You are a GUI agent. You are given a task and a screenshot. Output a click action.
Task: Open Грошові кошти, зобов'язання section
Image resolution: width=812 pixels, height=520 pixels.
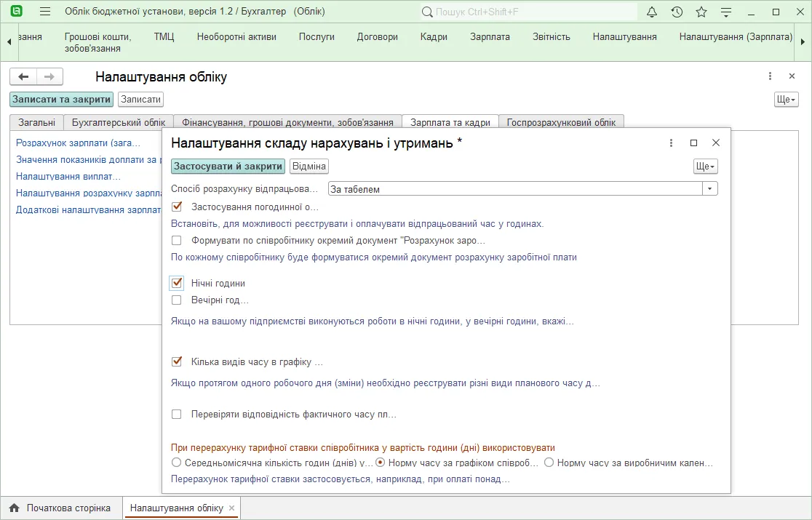(x=98, y=42)
